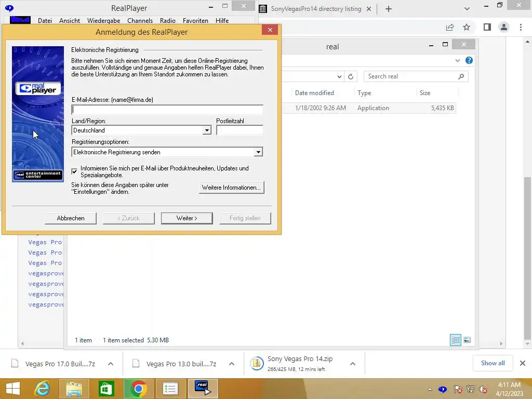Click the network tray icon
Screen dimensions: 532x399
click(471, 390)
